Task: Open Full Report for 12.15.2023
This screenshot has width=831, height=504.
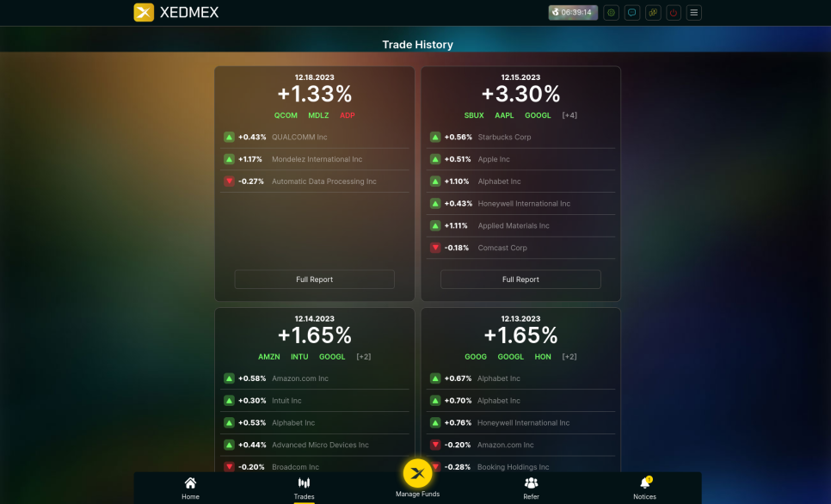Action: (x=520, y=280)
